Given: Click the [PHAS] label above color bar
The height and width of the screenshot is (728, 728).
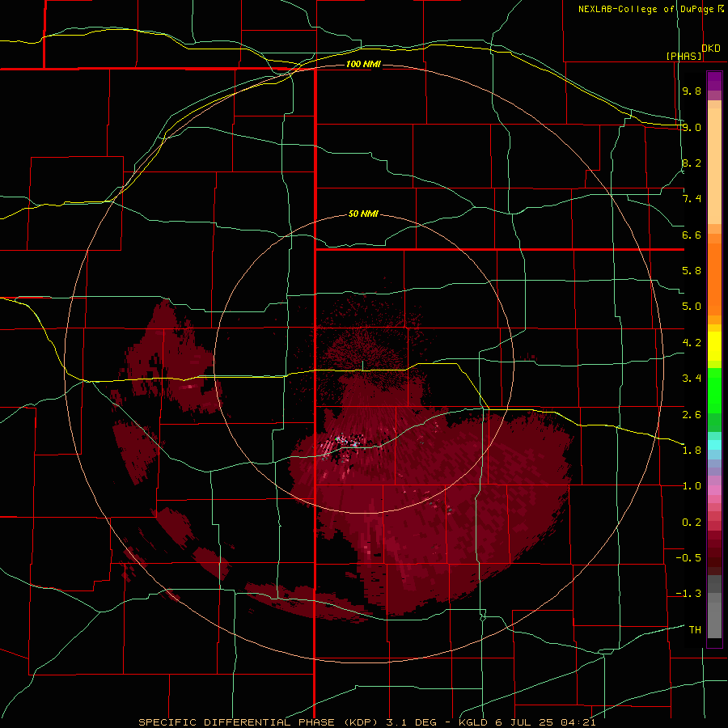Looking at the screenshot, I should point(684,56).
